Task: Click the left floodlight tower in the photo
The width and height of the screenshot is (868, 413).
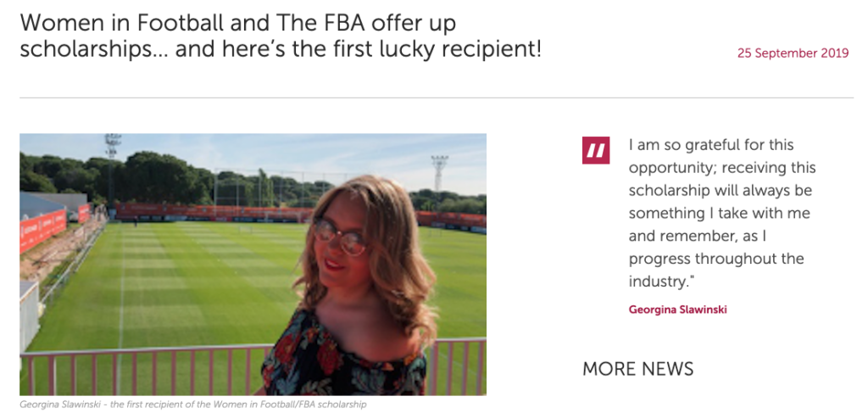Action: 112,156
